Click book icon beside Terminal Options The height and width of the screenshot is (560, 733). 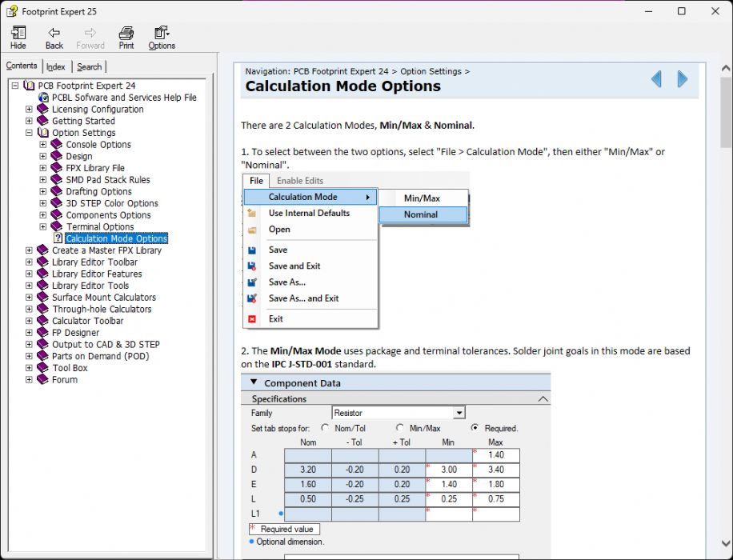click(57, 226)
